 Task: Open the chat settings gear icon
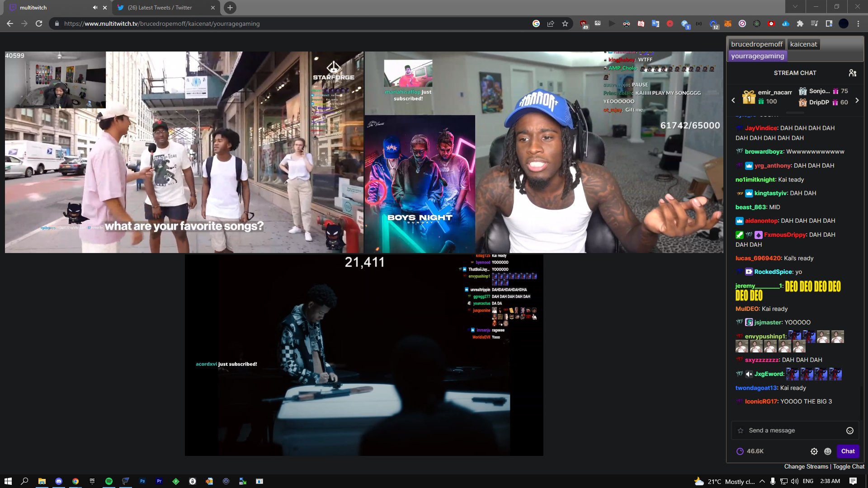pyautogui.click(x=814, y=451)
